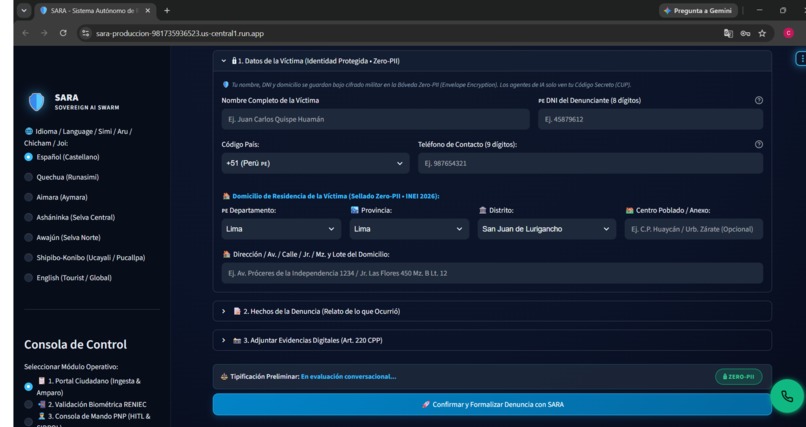Click the globe icon beside Idioma label

pyautogui.click(x=29, y=132)
